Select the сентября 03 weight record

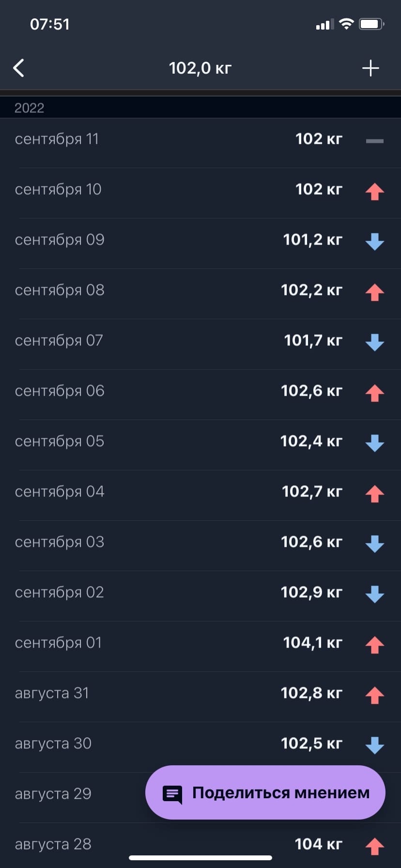pos(200,542)
